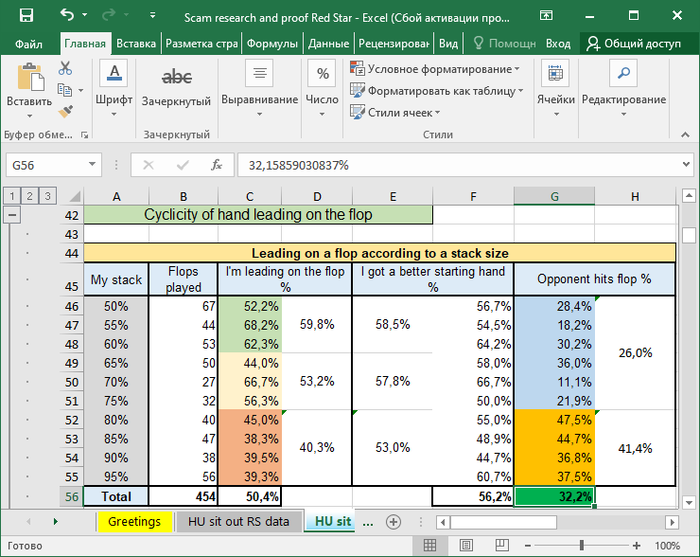Select all cells with corner triangle

coord(74,196)
